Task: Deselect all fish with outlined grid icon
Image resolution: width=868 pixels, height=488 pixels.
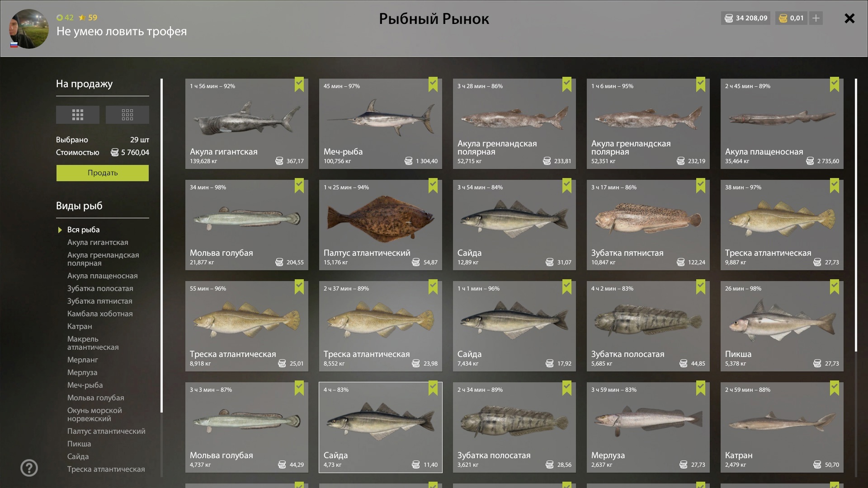Action: click(127, 115)
